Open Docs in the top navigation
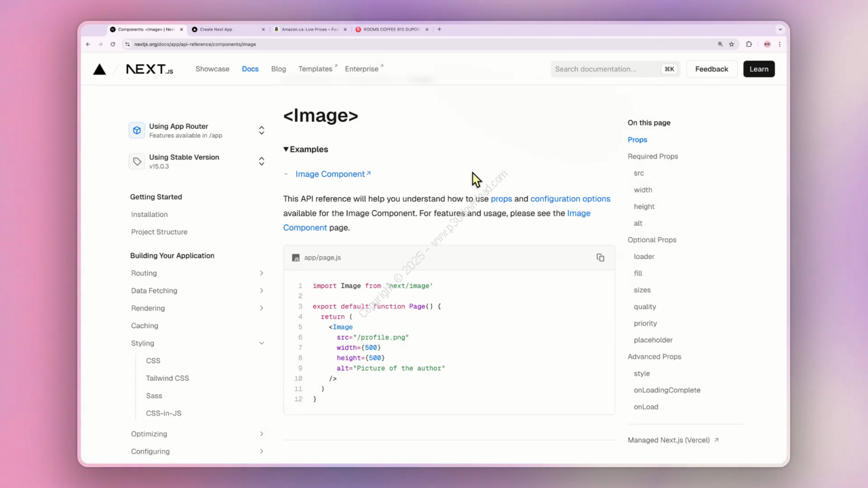868x488 pixels. (250, 69)
